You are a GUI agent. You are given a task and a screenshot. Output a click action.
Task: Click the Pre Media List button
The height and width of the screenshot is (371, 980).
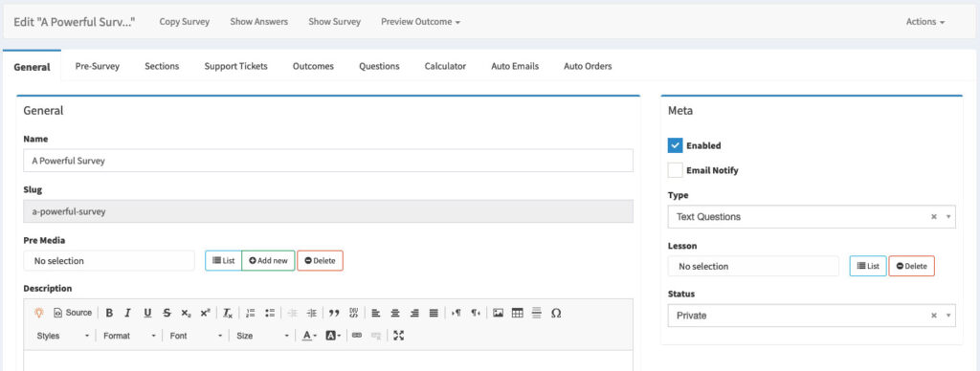tap(223, 260)
